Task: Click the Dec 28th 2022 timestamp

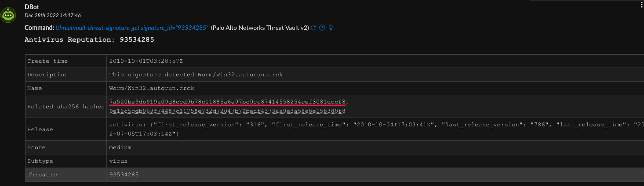Action: [53, 15]
